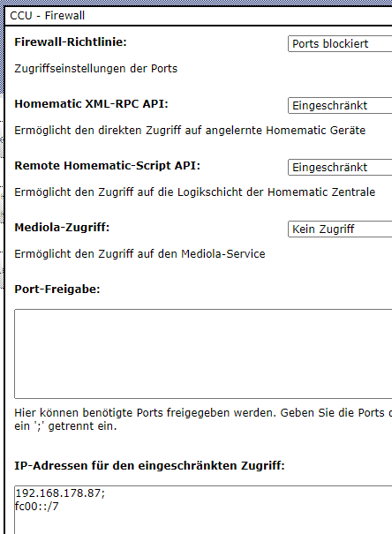Click the description about angelernte Homematic Geräte
This screenshot has width=392, height=534.
coord(190,131)
